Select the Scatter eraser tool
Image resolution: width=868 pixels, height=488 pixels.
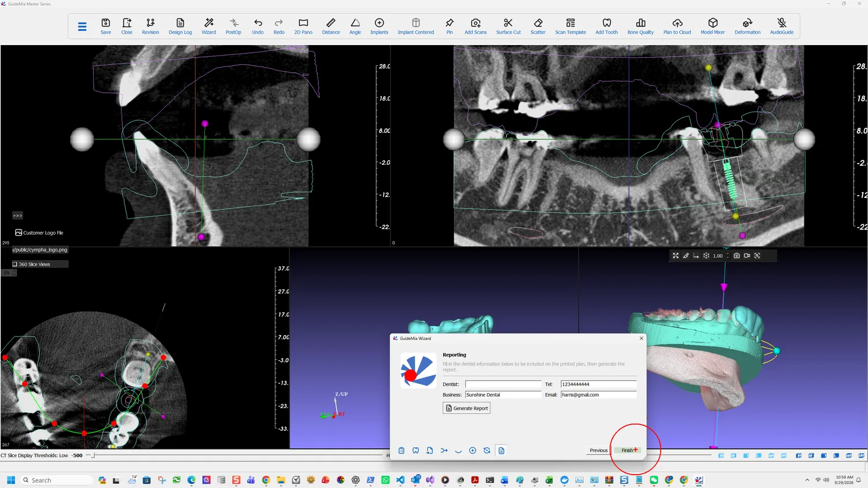[538, 26]
